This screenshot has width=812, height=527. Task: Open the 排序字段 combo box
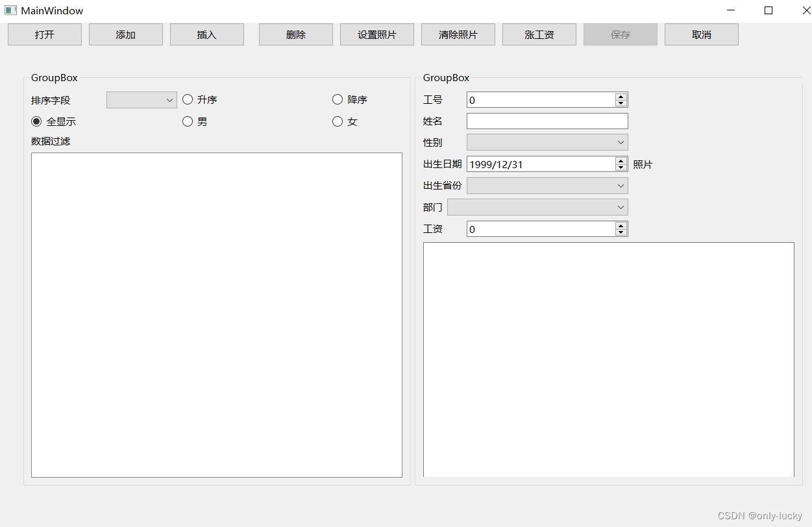coord(141,100)
